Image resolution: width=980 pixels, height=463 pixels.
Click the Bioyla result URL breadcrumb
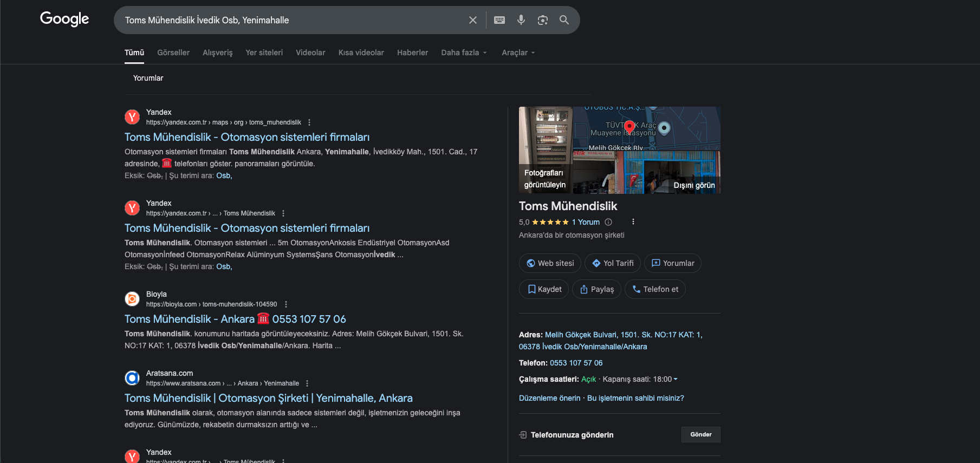click(211, 304)
